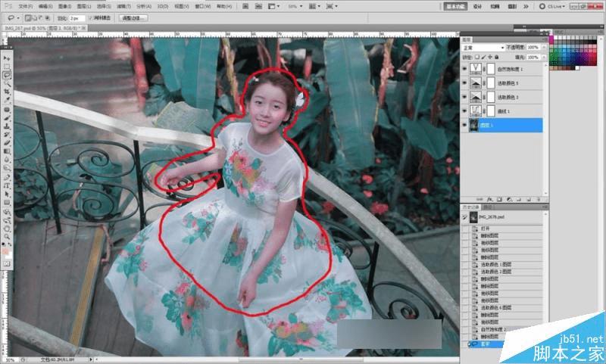Viewport: 606px width, 364px height.
Task: Toggle lock transparent pixels in Layers panel
Action: (477, 57)
